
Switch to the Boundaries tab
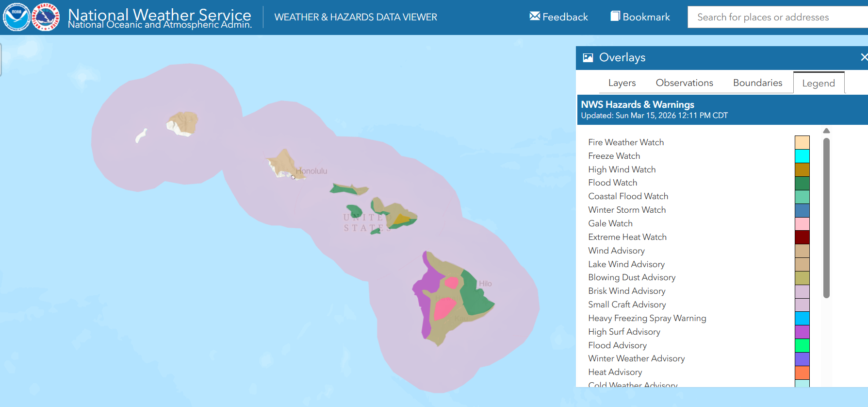(x=757, y=83)
